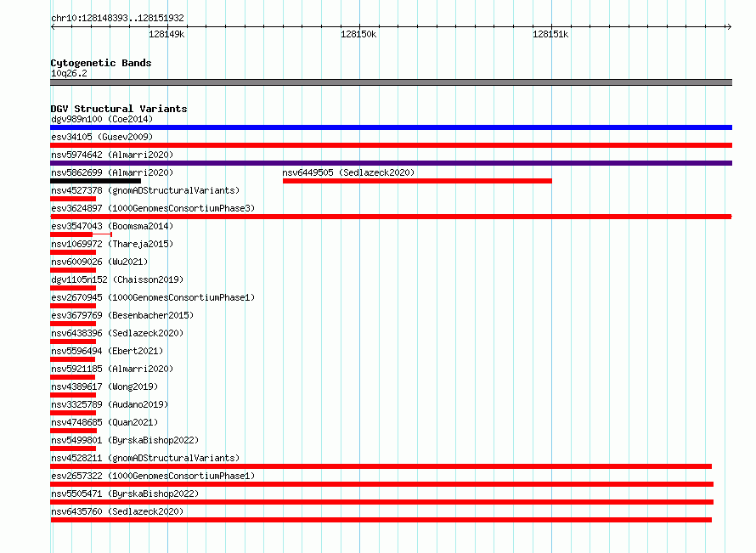
Task: Open variant dgv989n100 (Coe2014) label
Action: point(102,119)
